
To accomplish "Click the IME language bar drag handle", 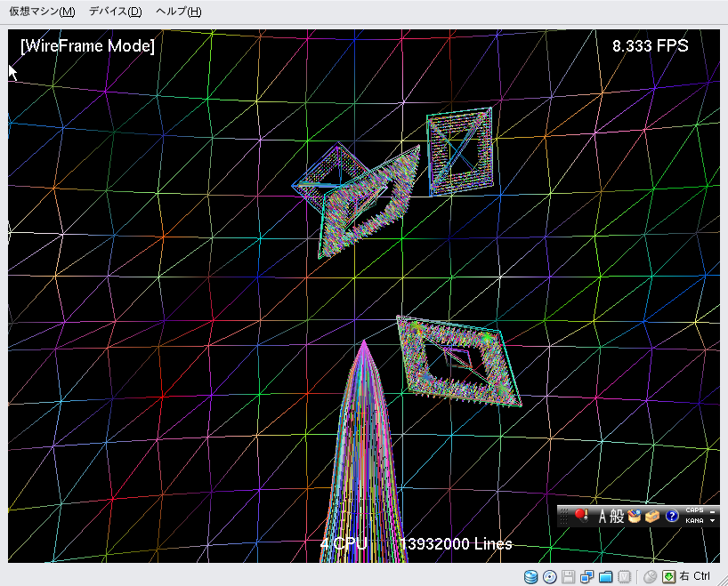I will click(x=564, y=516).
